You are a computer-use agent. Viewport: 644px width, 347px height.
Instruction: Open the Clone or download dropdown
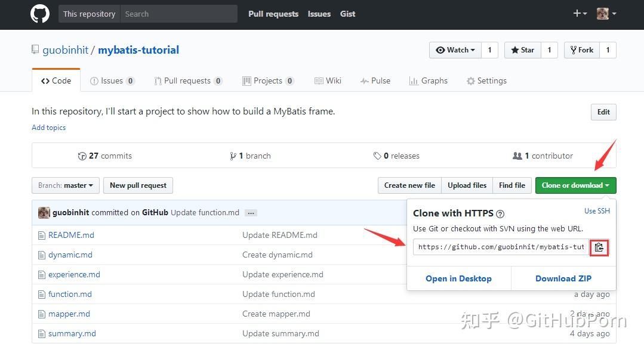click(575, 185)
